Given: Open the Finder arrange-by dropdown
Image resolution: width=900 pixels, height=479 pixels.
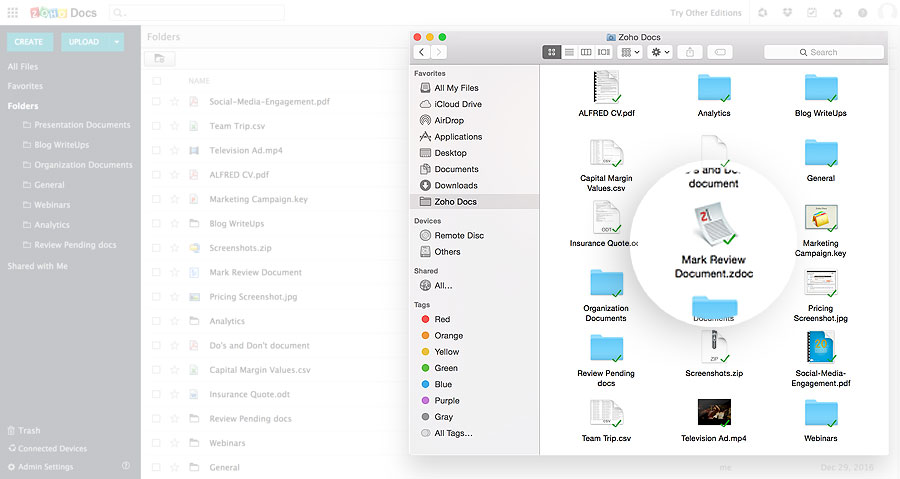Looking at the screenshot, I should click(x=630, y=52).
